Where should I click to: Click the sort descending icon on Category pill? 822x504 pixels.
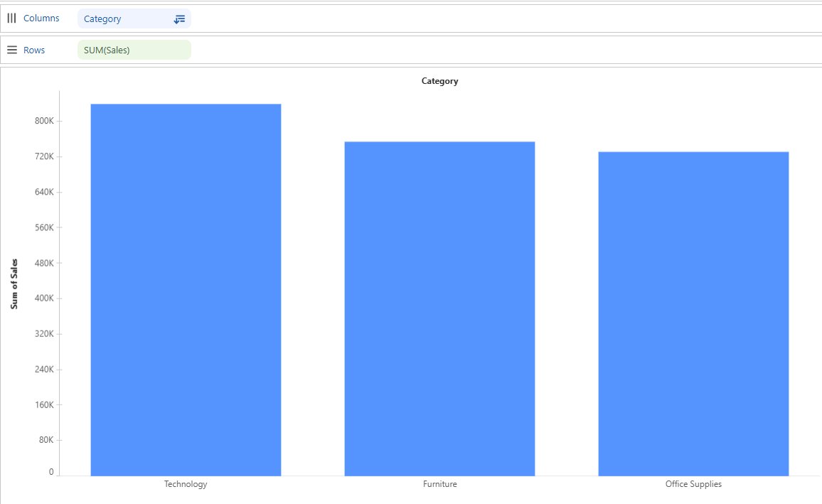coord(179,19)
